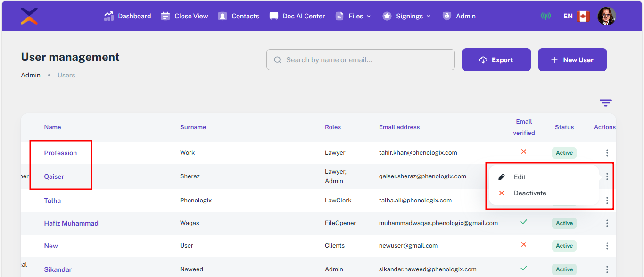This screenshot has height=277, width=644.
Task: Click the app logo in the header
Action: (29, 16)
